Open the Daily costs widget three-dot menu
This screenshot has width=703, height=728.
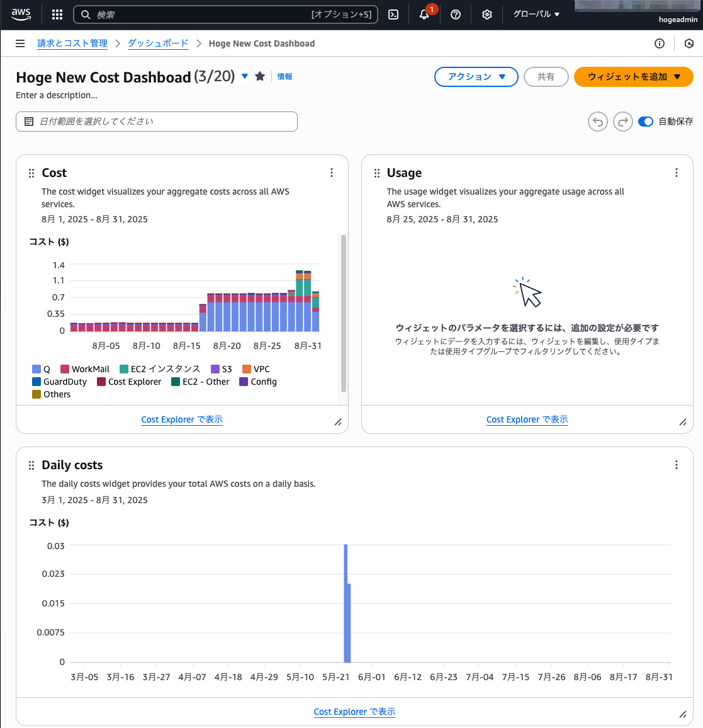677,465
